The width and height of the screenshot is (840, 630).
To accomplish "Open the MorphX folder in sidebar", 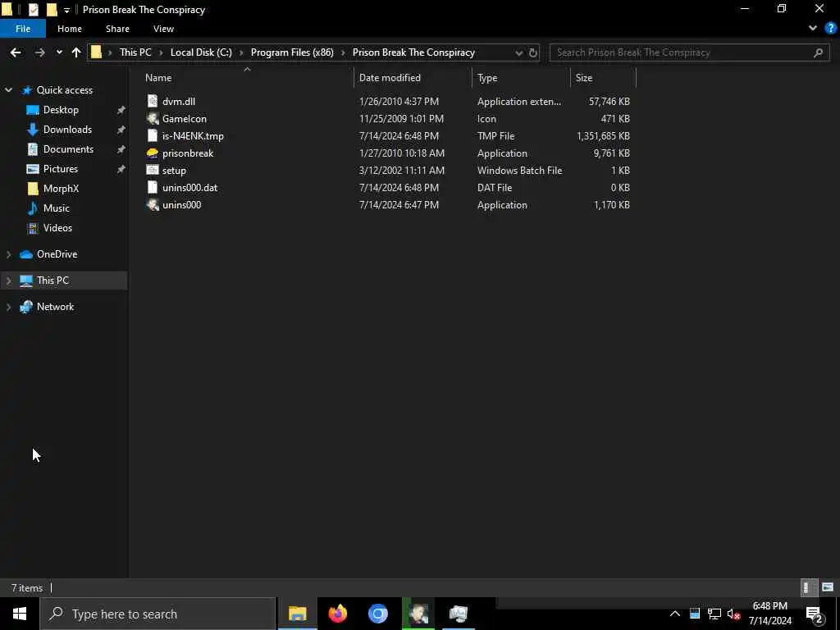I will 61,189.
